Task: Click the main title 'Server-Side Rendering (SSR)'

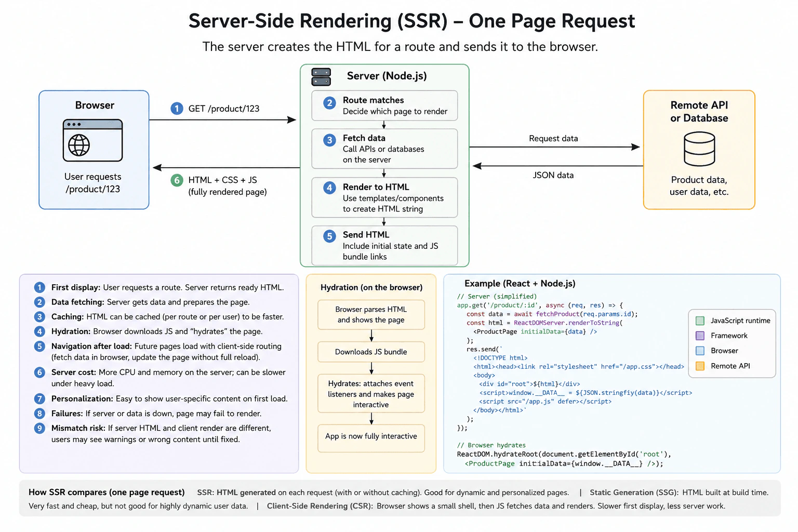Action: click(x=411, y=21)
